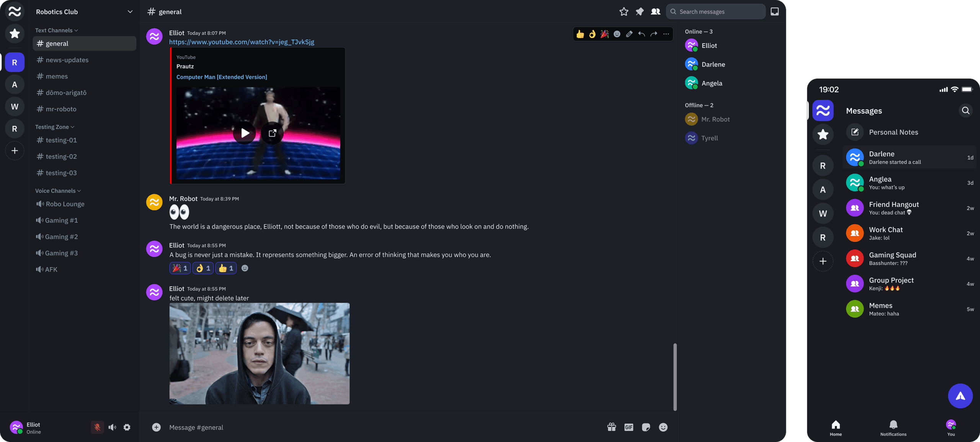Image resolution: width=980 pixels, height=442 pixels.
Task: Click the gift icon in message bar
Action: [611, 427]
